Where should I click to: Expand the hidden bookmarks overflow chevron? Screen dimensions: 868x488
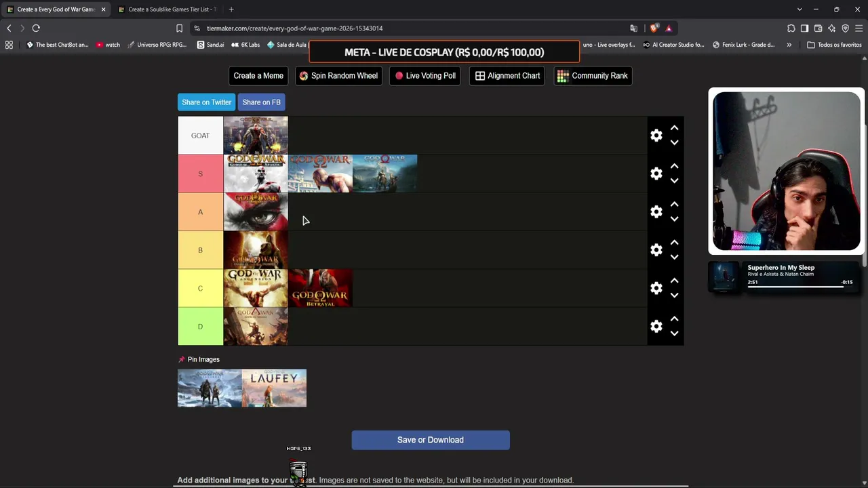pyautogui.click(x=789, y=45)
